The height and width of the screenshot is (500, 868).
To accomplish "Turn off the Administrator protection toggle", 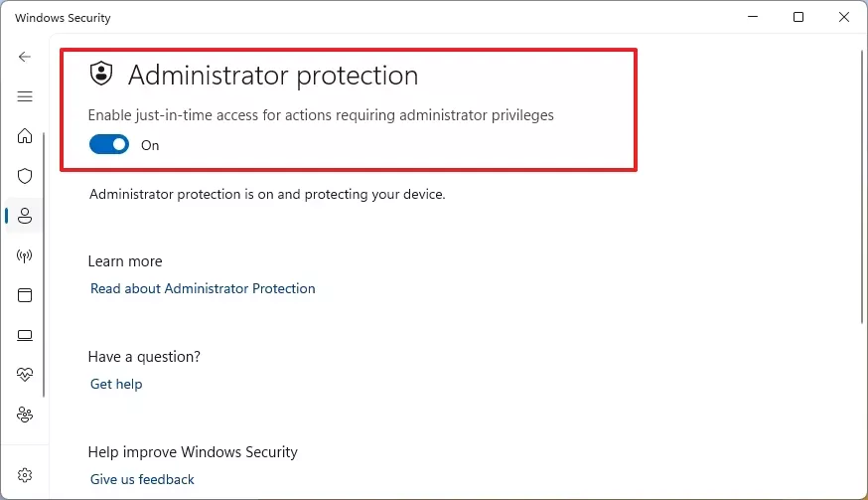I will pos(109,145).
